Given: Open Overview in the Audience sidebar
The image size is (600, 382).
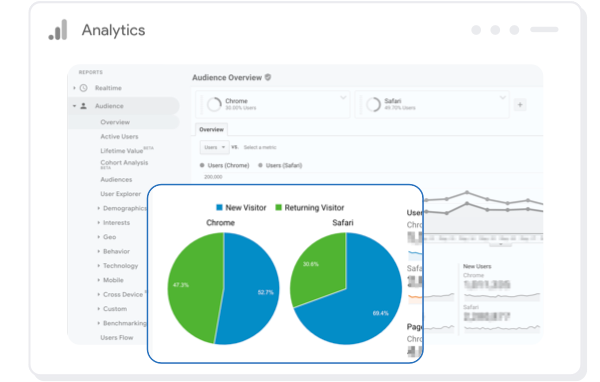Looking at the screenshot, I should pyautogui.click(x=115, y=122).
